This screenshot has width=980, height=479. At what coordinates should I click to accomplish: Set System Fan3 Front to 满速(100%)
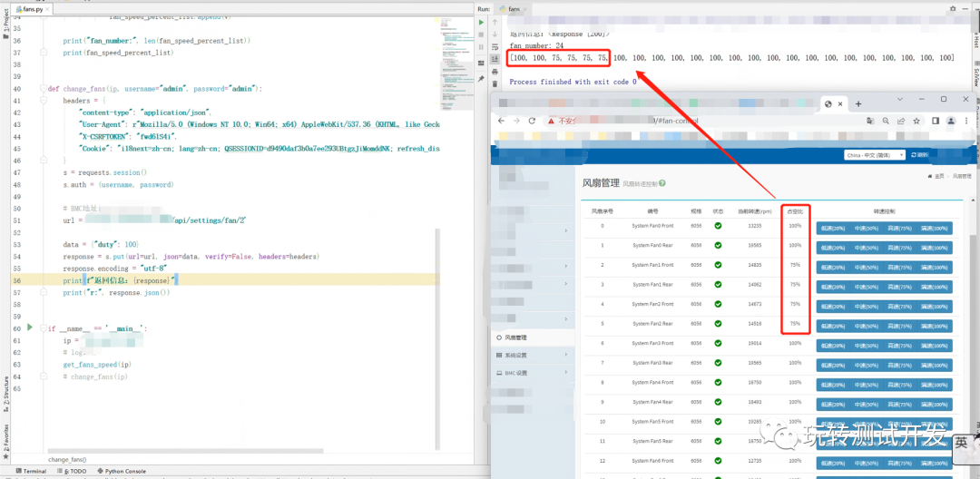934,344
